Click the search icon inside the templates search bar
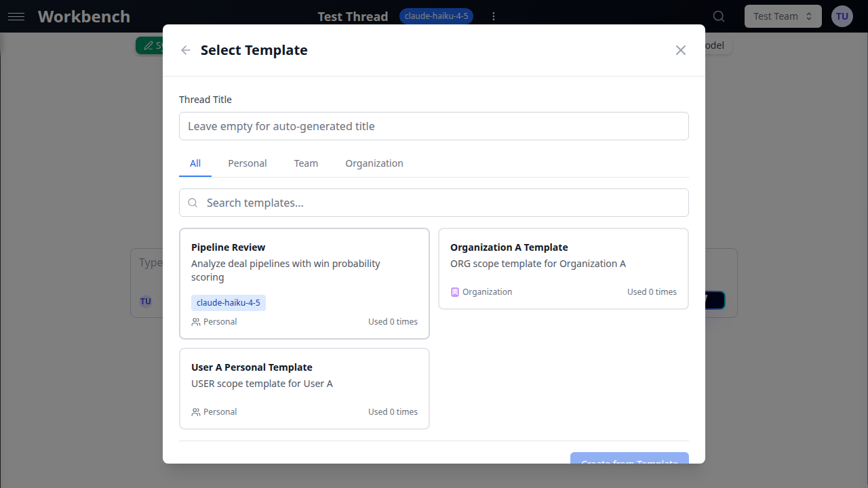The width and height of the screenshot is (868, 488). 193,202
